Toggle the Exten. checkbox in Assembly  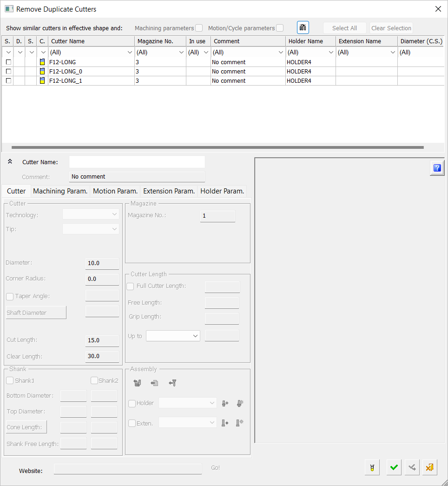[x=132, y=423]
